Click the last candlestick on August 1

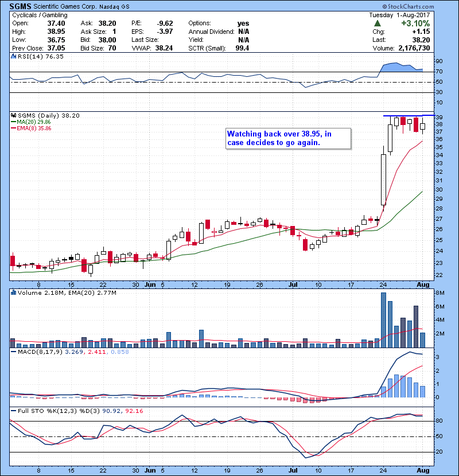click(x=422, y=126)
